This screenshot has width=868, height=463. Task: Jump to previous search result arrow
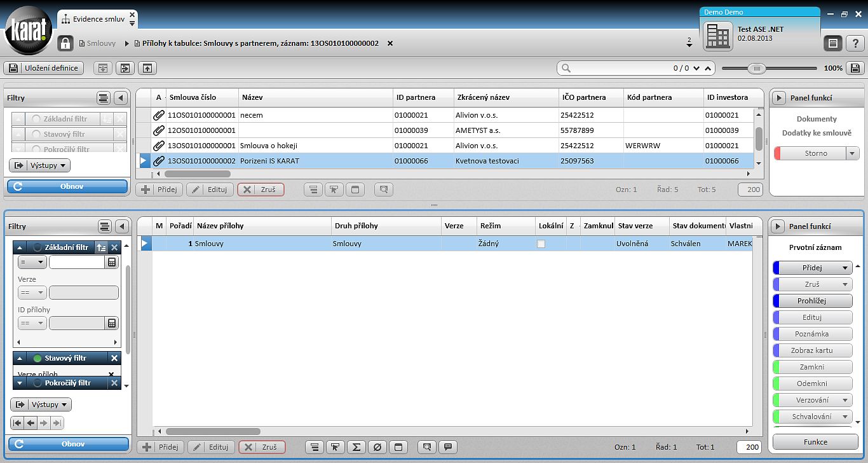coord(708,68)
